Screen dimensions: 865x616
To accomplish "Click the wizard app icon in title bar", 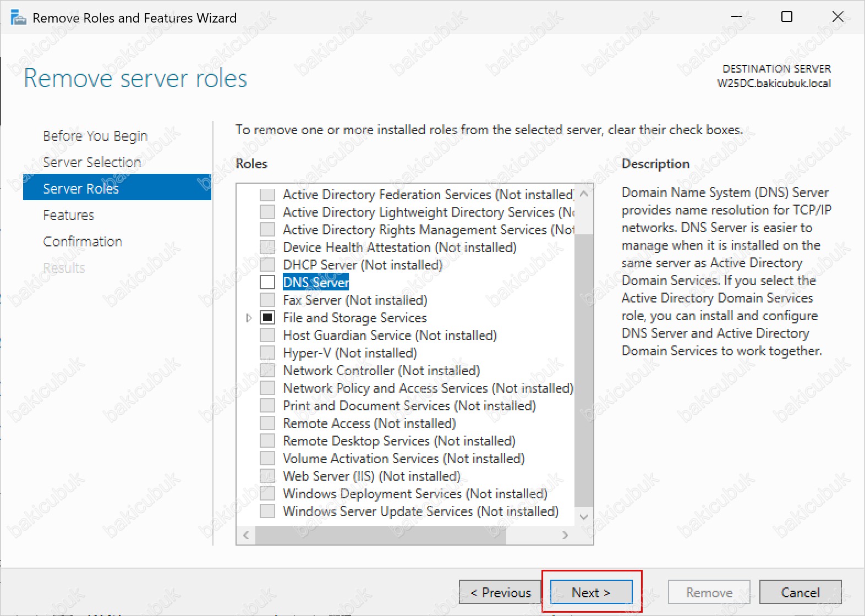I will [x=18, y=18].
